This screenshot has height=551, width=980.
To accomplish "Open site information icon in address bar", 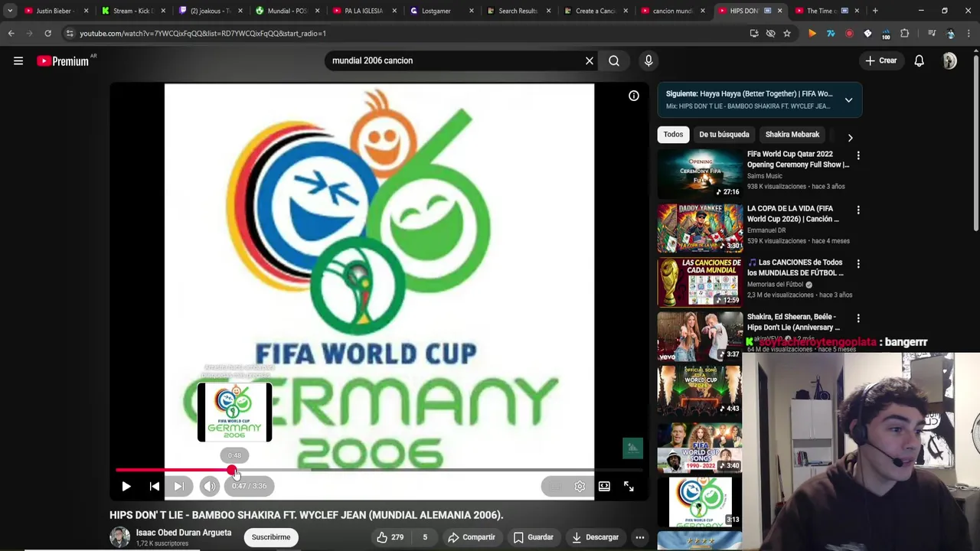I will point(70,34).
